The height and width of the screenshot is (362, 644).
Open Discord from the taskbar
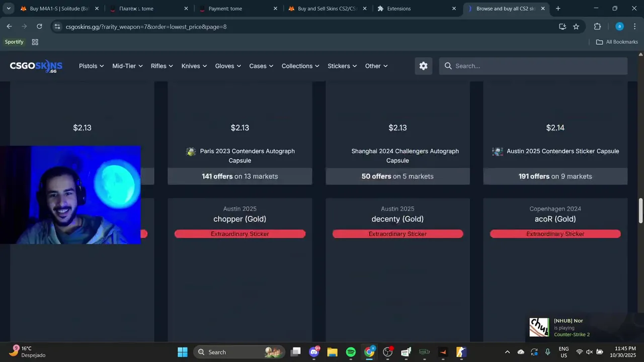[314, 352]
